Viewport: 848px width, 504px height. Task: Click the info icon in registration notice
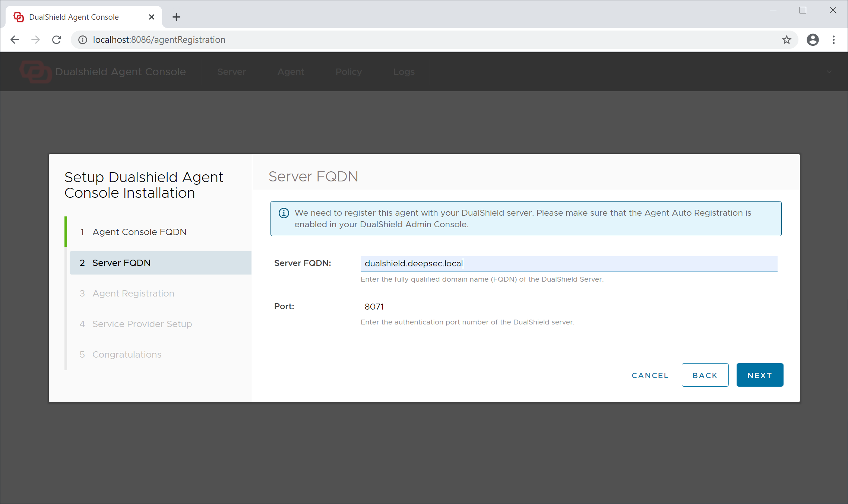284,213
